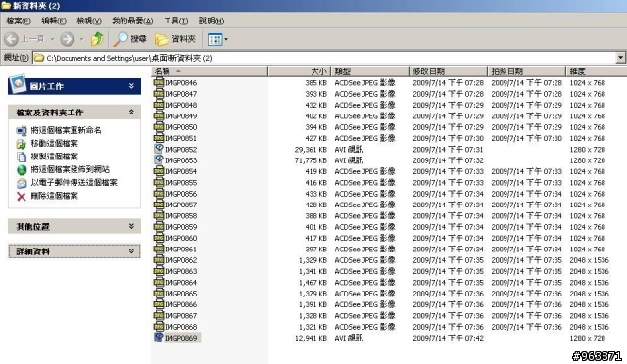Viewport: 627px width, 364px height.
Task: Select the IMGP0869 AVI video icon
Action: pos(159,338)
